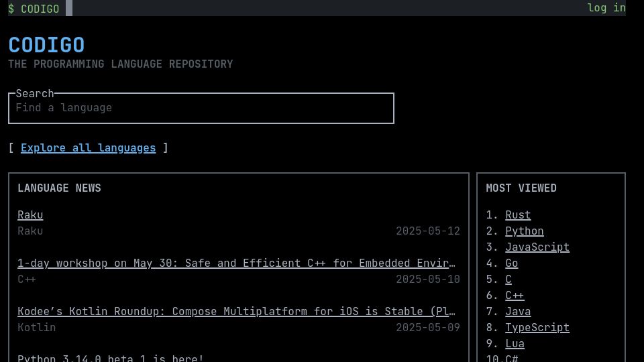Click The Programming Language Repository tagline
The height and width of the screenshot is (362, 644).
[x=121, y=64]
